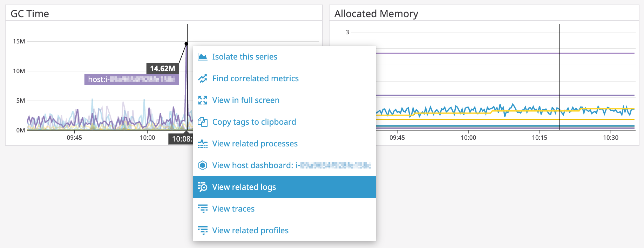Click the Isolate this series link
The image size is (644, 248).
coord(244,56)
